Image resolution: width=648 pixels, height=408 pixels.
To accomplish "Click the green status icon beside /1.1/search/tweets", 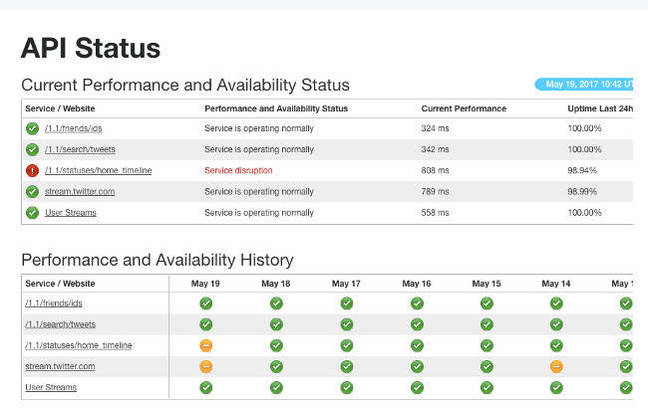I will coord(32,149).
